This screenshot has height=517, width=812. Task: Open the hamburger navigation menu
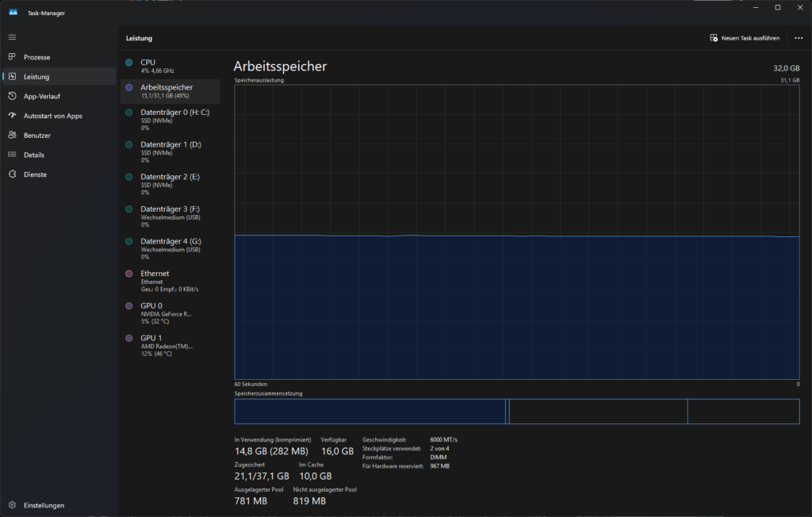pos(12,37)
